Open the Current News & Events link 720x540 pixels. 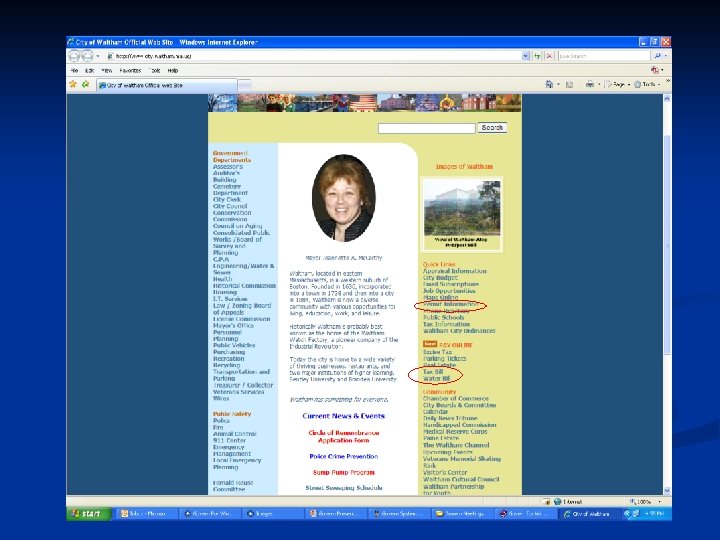(343, 416)
